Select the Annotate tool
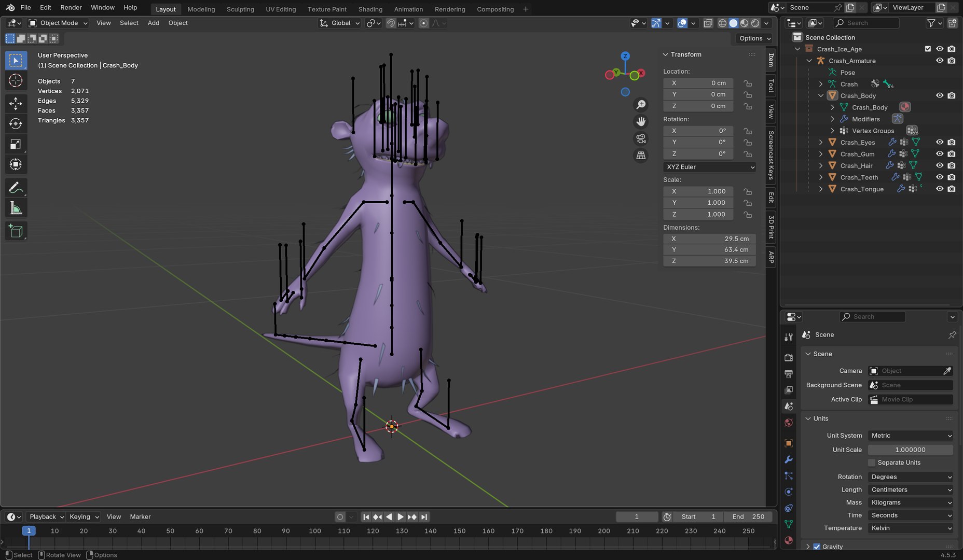This screenshot has height=560, width=963. (16, 187)
